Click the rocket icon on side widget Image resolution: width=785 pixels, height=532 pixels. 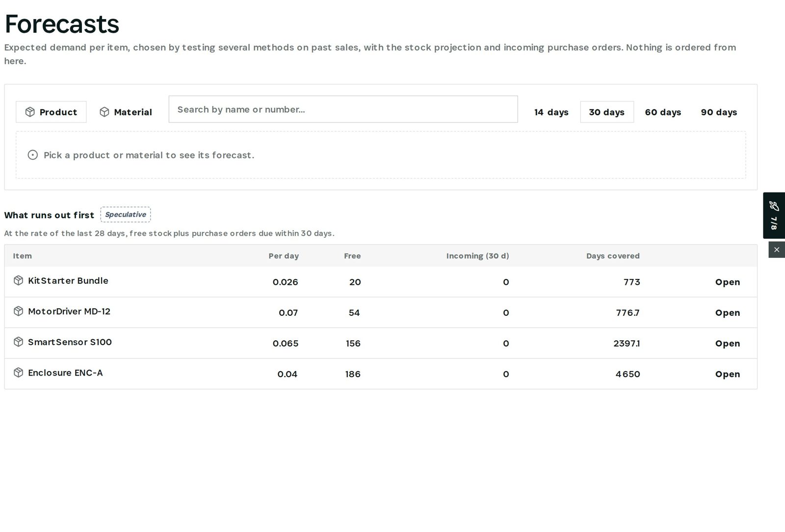click(x=774, y=206)
